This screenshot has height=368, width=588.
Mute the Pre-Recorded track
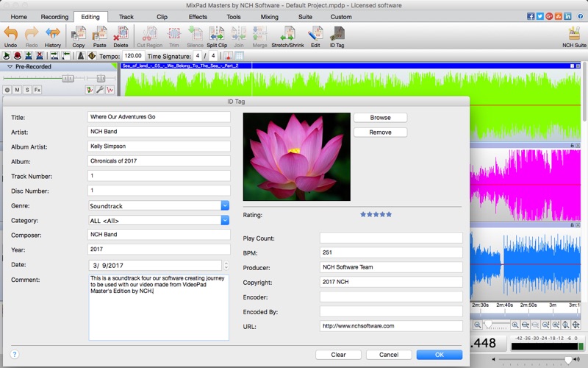[x=17, y=90]
